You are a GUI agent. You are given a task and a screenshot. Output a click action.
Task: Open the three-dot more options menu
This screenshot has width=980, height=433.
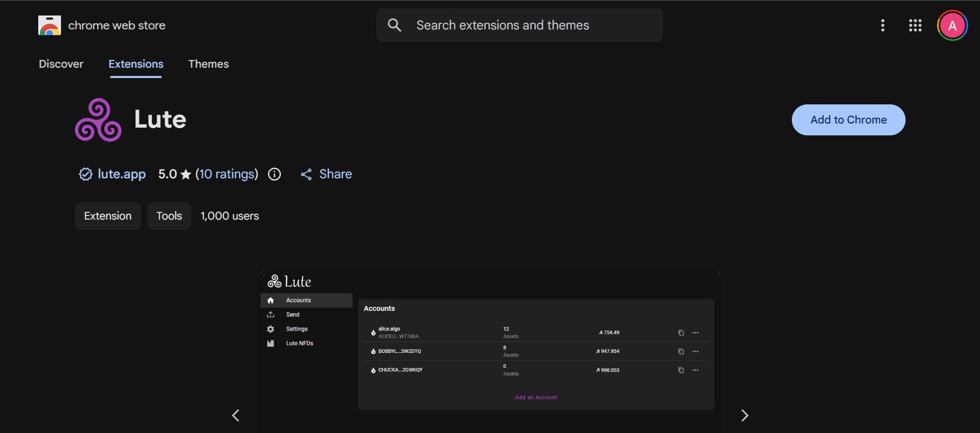pos(883,25)
